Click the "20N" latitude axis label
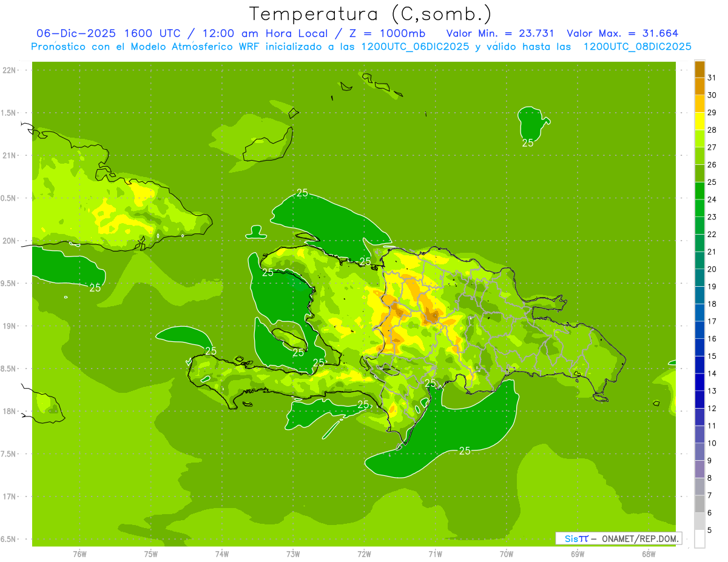728x562 pixels. click(x=9, y=241)
